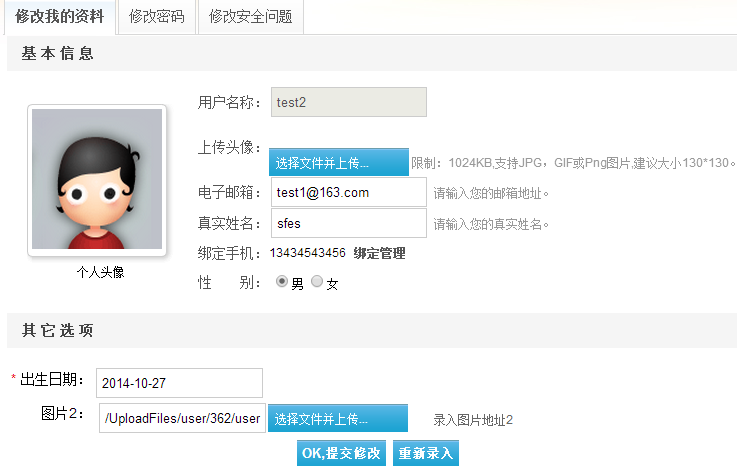Upload avatar with 选择文件并上传 button

click(x=339, y=162)
